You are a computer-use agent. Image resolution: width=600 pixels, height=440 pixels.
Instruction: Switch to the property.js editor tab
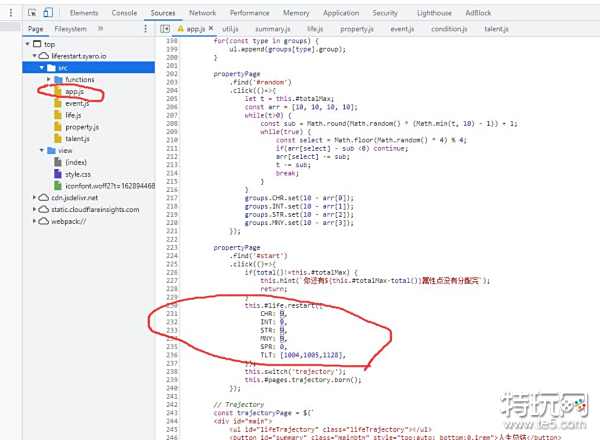[357, 29]
